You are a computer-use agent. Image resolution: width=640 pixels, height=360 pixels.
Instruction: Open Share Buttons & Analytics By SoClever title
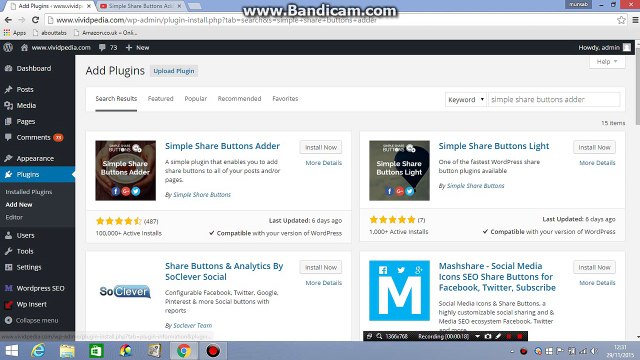click(224, 271)
